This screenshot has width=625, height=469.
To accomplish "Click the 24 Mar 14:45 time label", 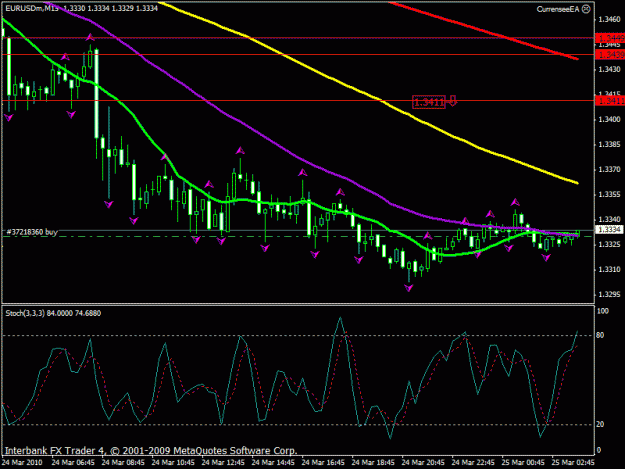I will tap(273, 463).
